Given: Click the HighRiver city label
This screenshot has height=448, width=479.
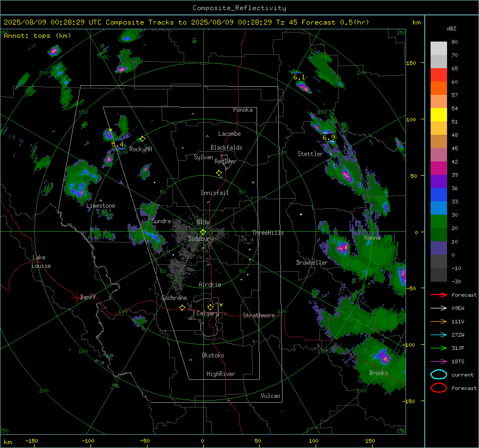Looking at the screenshot, I should tap(221, 374).
